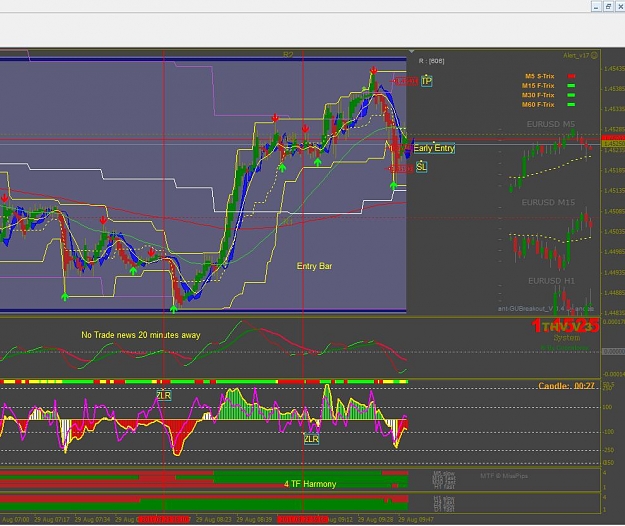625x526 pixels.
Task: Click the 1.45135 price scale value
Action: coord(614,190)
